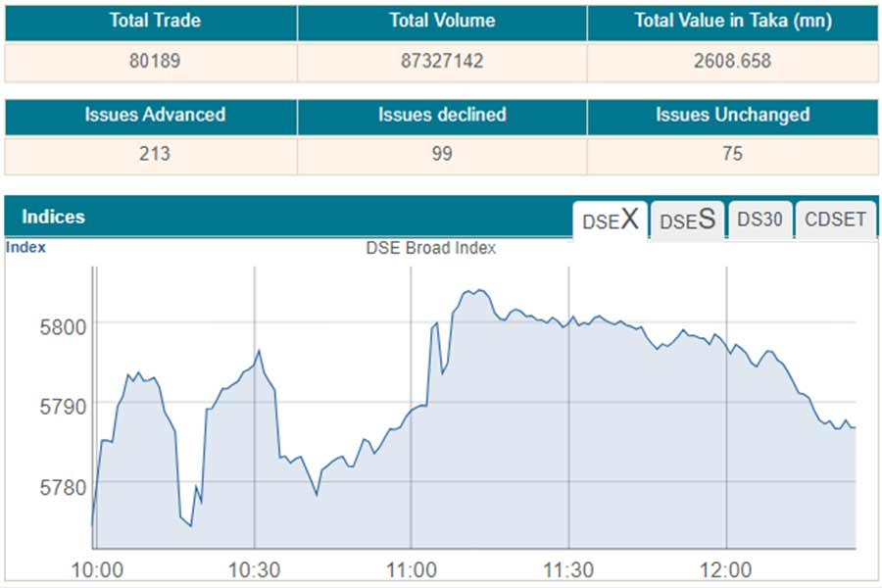Click the declined issues count 99
The image size is (882, 588).
[442, 154]
